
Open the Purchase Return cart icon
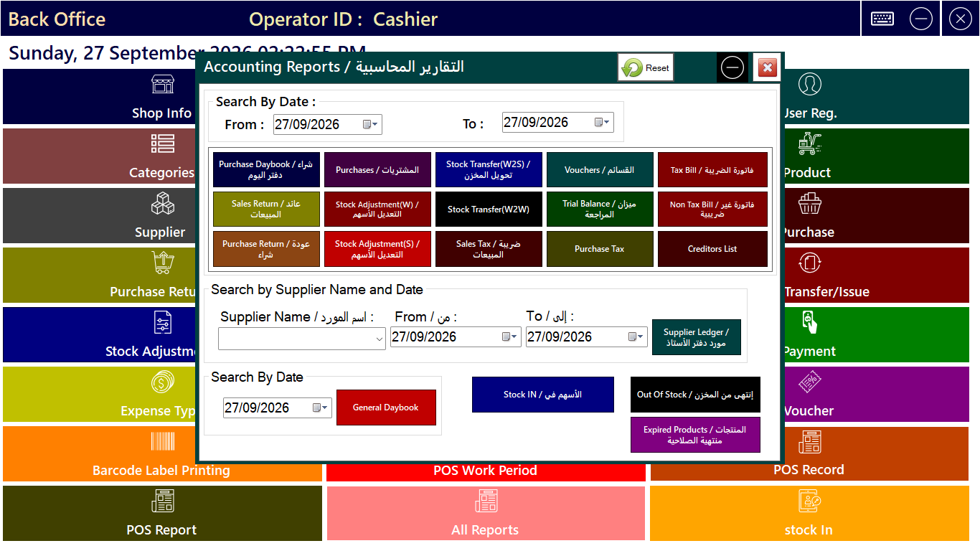tap(163, 263)
